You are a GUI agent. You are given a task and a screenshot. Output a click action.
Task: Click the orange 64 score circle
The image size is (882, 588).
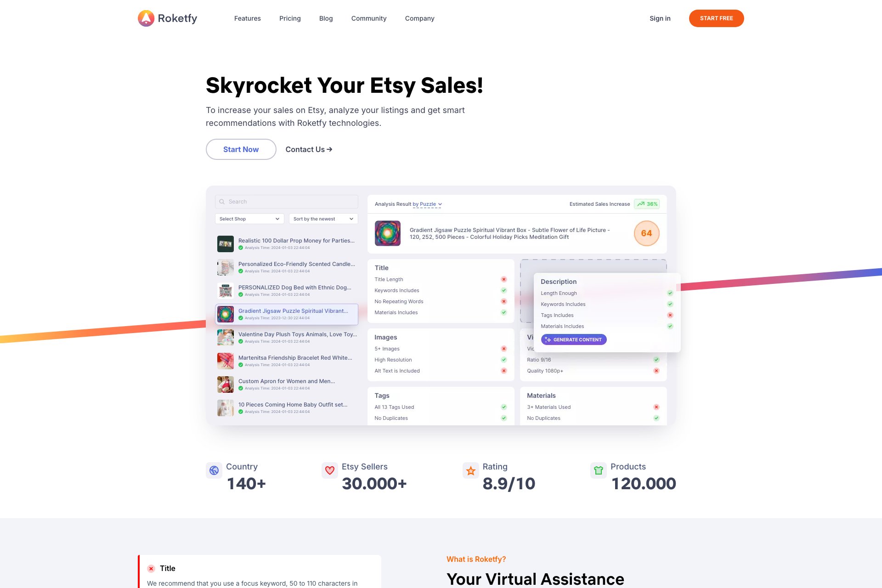pos(646,233)
